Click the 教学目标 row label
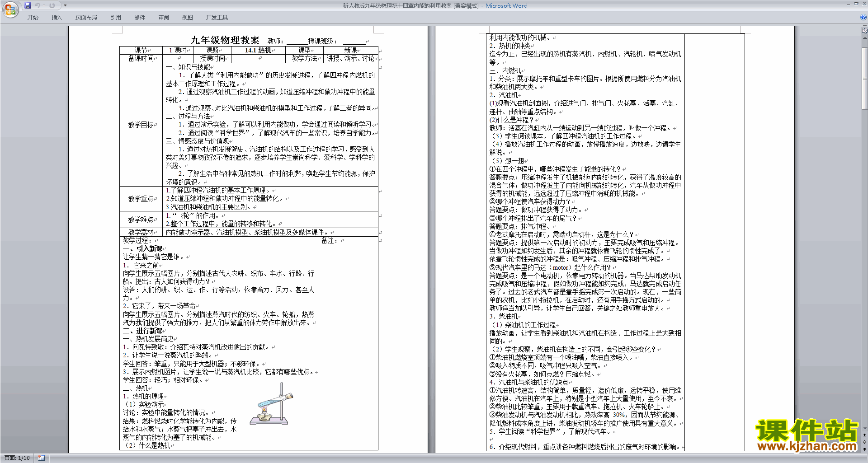The height and width of the screenshot is (463, 868). pyautogui.click(x=141, y=125)
